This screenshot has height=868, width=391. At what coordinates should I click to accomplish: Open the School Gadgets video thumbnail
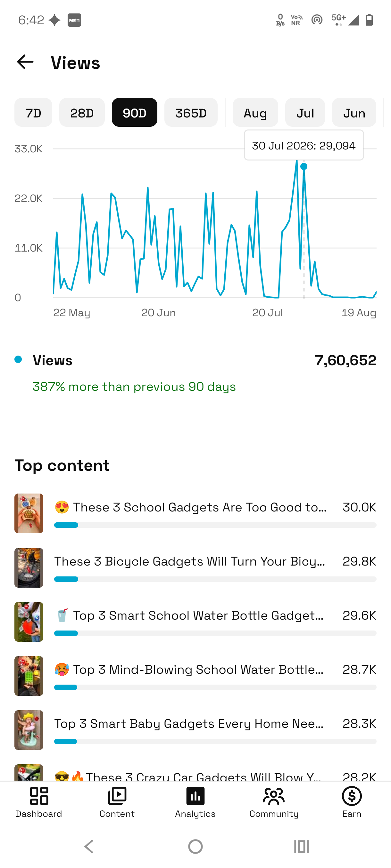[x=29, y=513]
